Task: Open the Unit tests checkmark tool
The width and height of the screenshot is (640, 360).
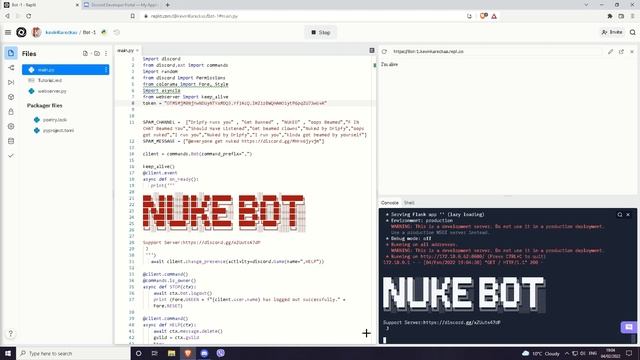Action: click(11, 156)
